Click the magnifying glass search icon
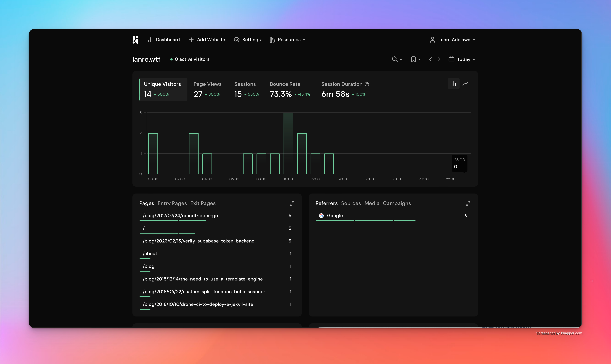Image resolution: width=611 pixels, height=364 pixels. click(x=395, y=59)
